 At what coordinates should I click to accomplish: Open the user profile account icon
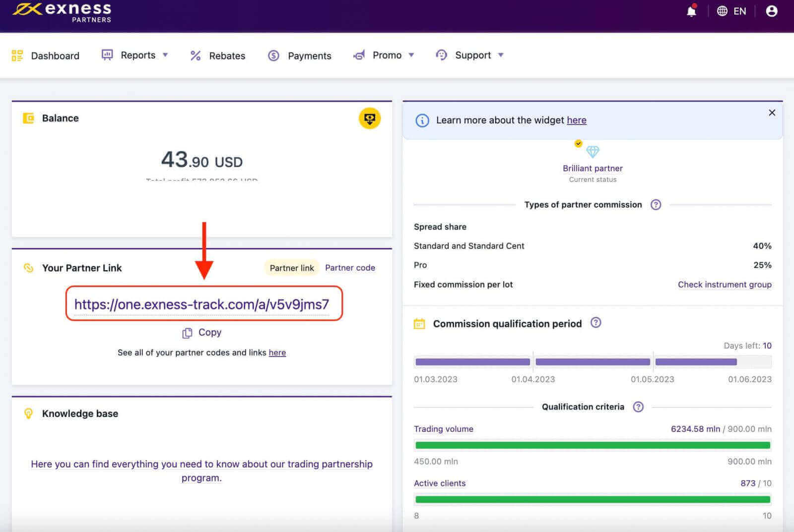pos(771,11)
